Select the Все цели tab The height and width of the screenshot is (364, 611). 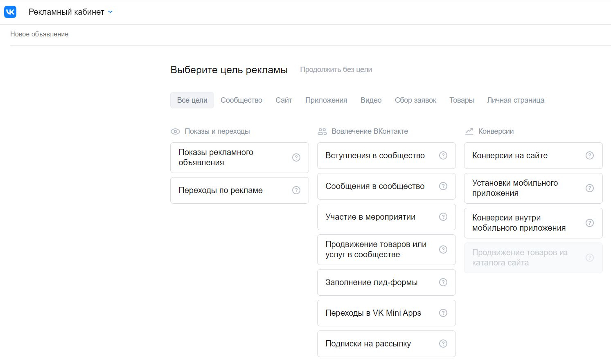click(192, 100)
